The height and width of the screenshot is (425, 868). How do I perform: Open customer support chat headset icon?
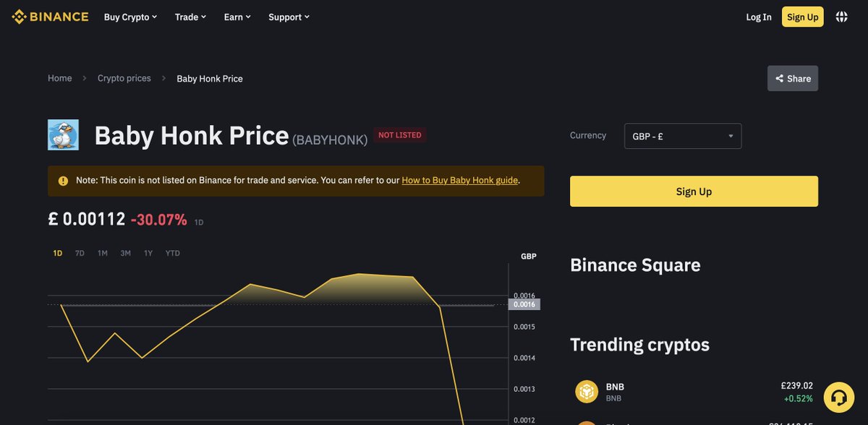click(x=838, y=397)
